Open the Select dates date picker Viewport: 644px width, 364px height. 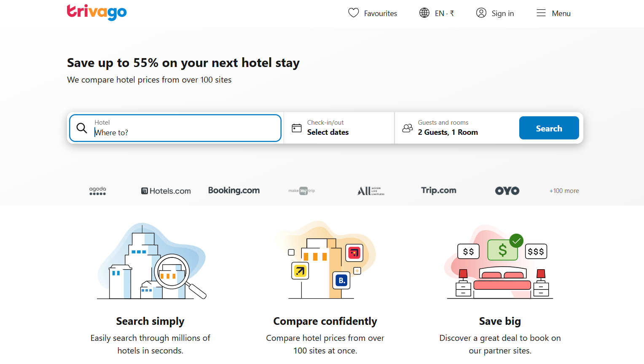(x=327, y=132)
